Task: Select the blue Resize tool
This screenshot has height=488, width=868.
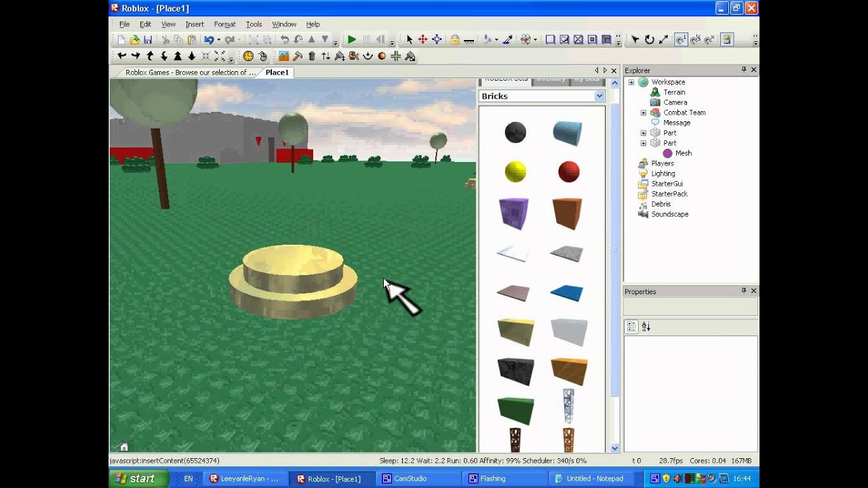Action: click(437, 40)
